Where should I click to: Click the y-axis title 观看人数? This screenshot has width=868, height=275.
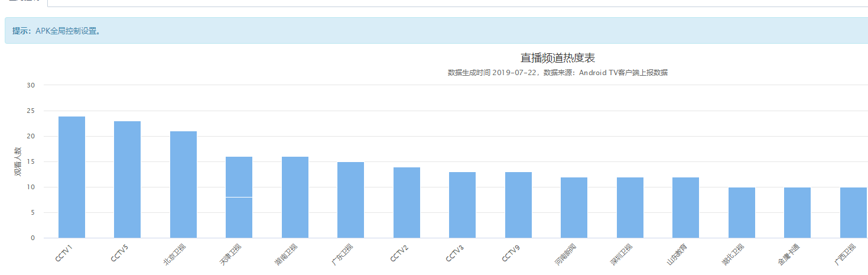point(17,162)
